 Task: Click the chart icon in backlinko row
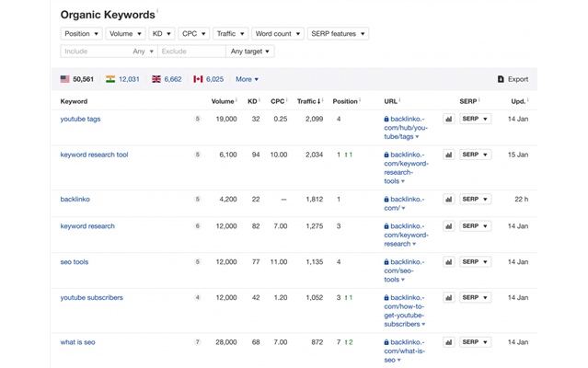[x=449, y=199]
